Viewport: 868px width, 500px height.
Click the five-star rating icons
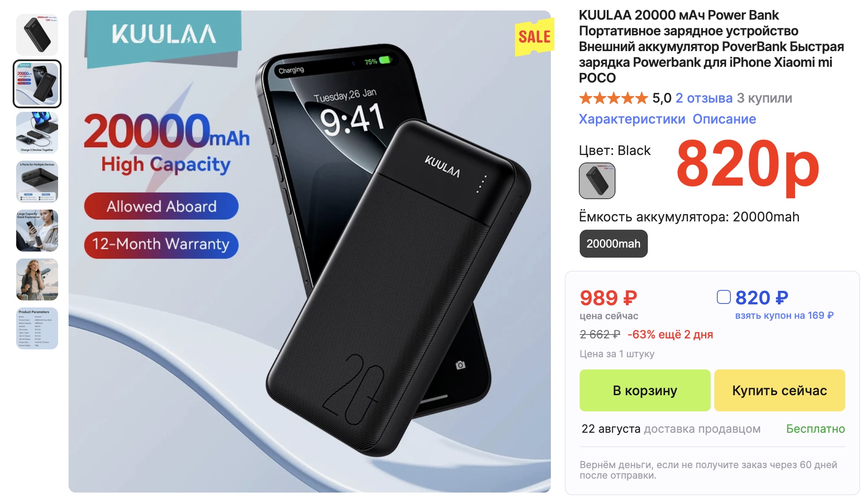[613, 98]
